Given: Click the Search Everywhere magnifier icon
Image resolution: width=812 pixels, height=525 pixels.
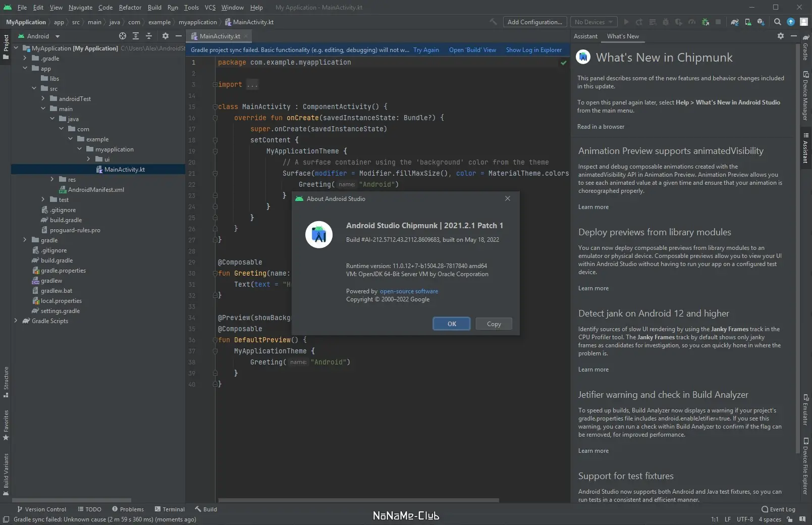Looking at the screenshot, I should click(778, 22).
